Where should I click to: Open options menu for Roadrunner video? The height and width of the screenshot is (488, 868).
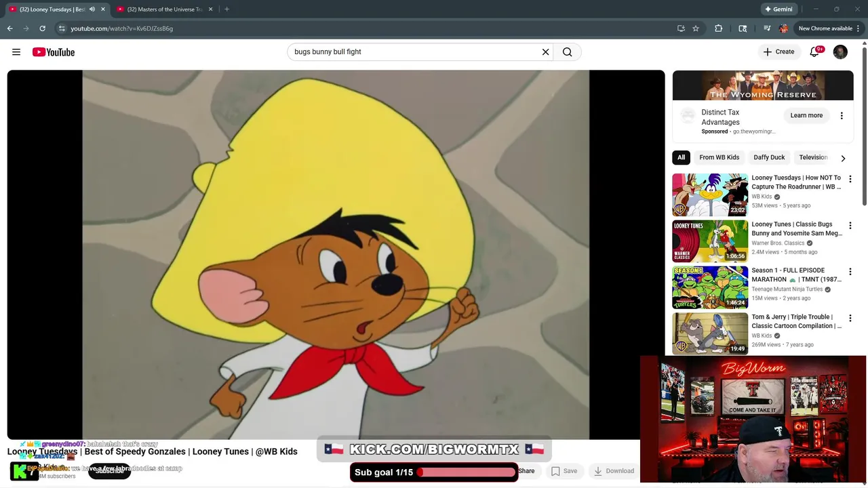(850, 179)
